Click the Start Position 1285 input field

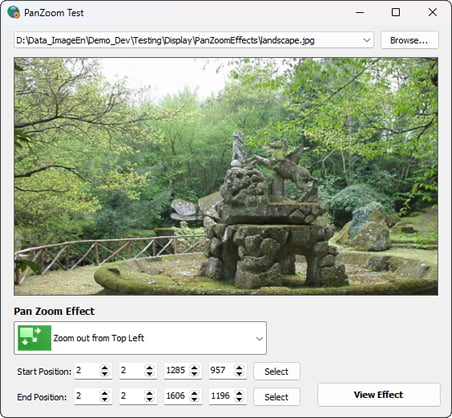183,370
